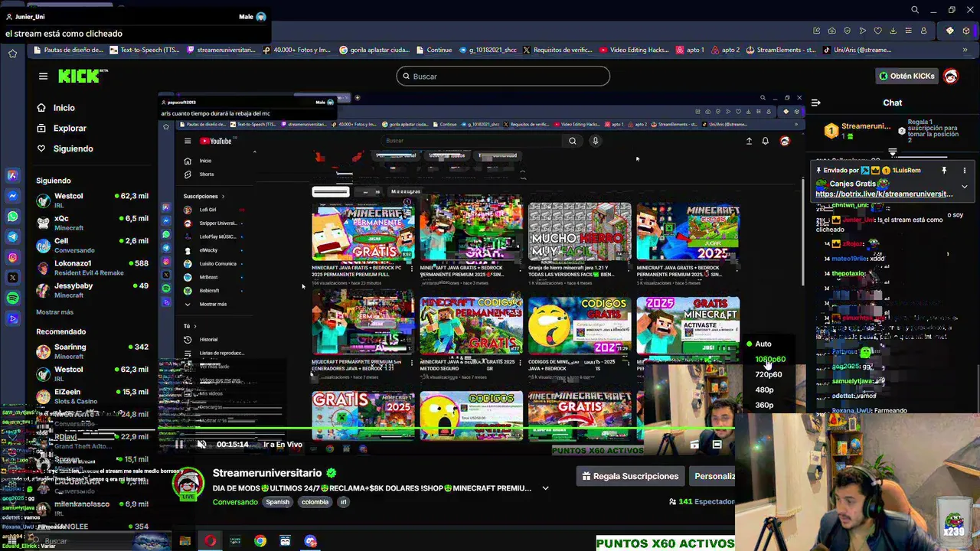
Task: Unpin the pinned chat message icon
Action: click(x=944, y=171)
